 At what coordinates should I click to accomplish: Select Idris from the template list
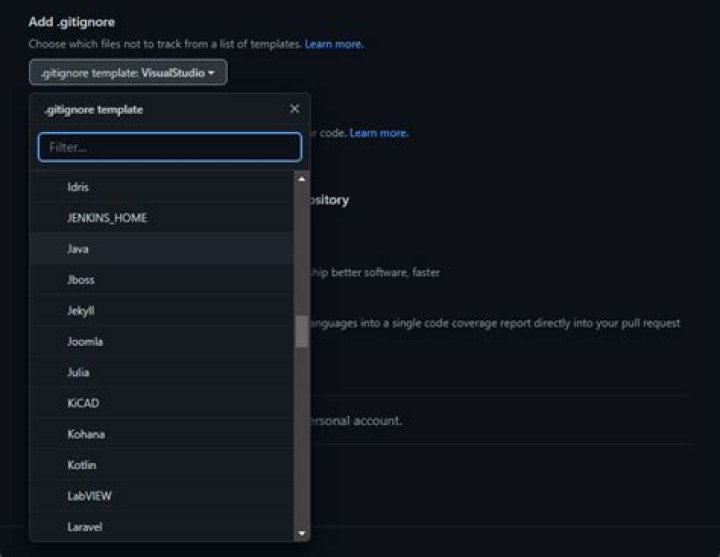pos(78,187)
